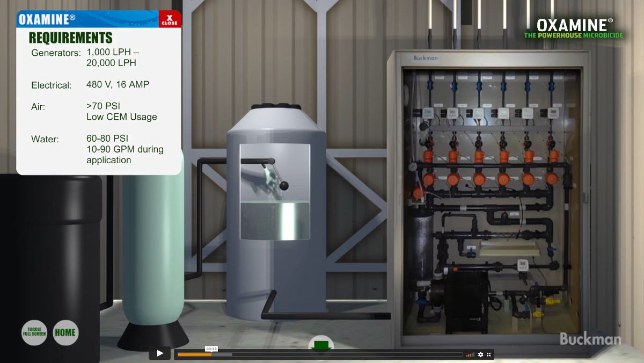Play the Oxamine video
644x363 pixels.
(159, 353)
